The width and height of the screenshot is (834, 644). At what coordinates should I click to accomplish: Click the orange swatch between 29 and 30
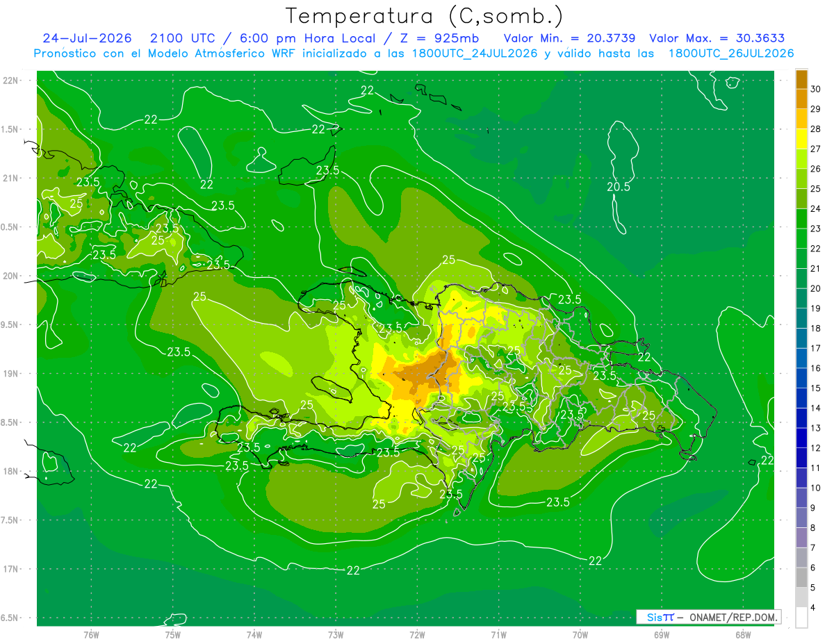[801, 99]
